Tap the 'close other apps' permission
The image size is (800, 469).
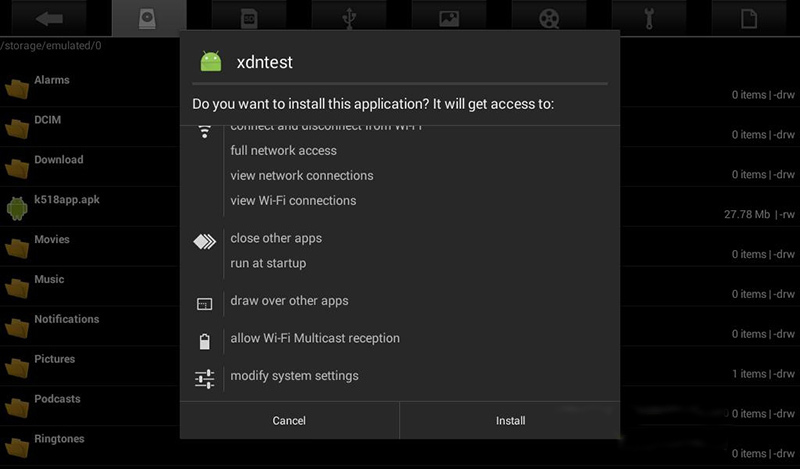pyautogui.click(x=276, y=238)
